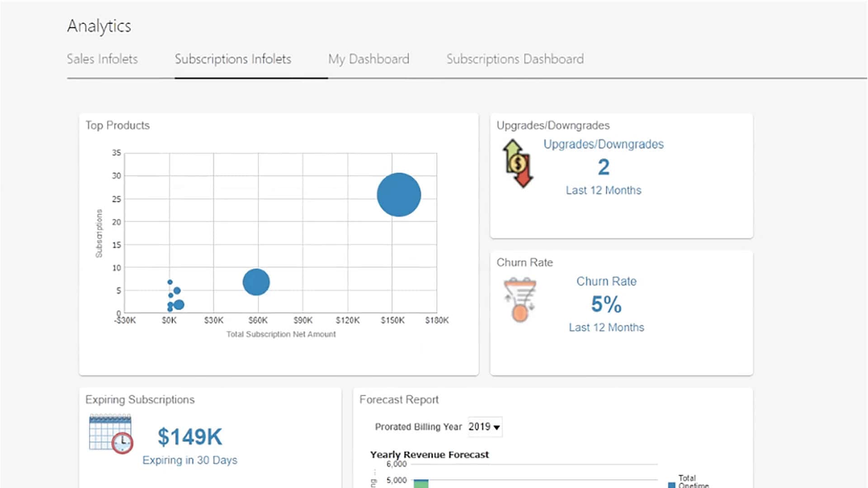Click the medium bubble near $60K
868x488 pixels.
click(x=257, y=282)
